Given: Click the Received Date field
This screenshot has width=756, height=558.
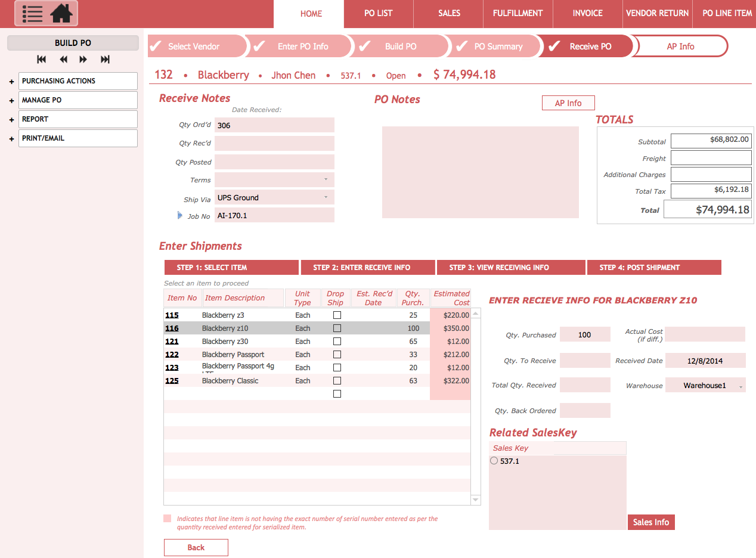Looking at the screenshot, I should tap(705, 361).
